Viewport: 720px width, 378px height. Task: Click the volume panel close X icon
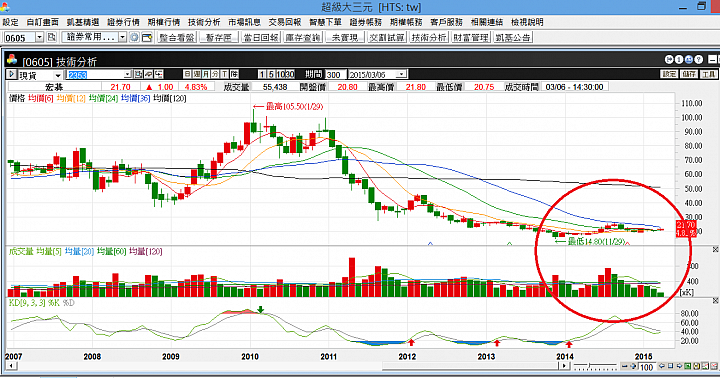pos(715,249)
